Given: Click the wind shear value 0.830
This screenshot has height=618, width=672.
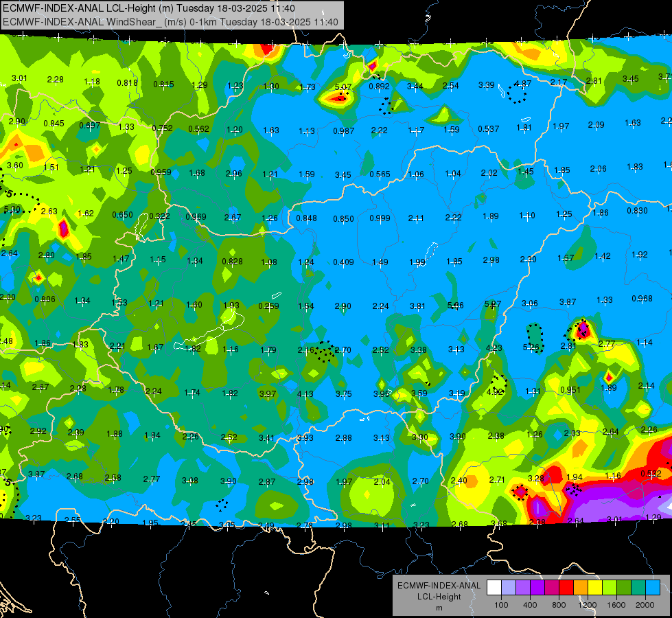Looking at the screenshot, I should (x=637, y=211).
